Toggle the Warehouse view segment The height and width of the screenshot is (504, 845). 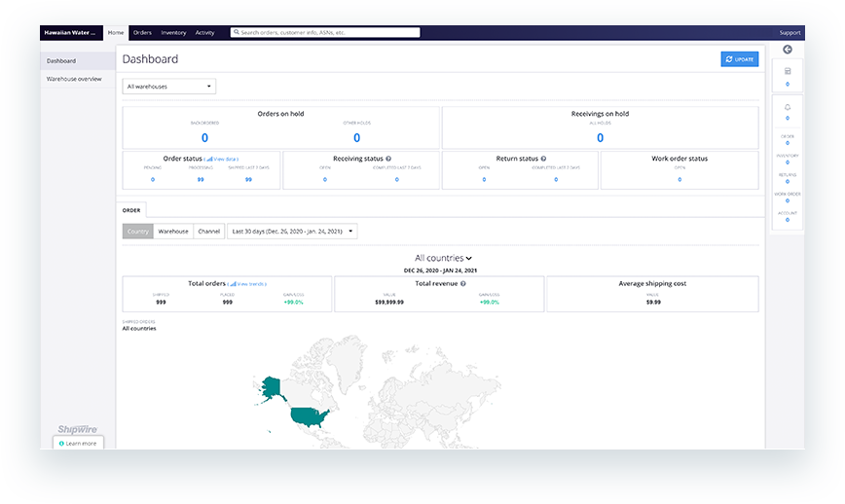173,232
